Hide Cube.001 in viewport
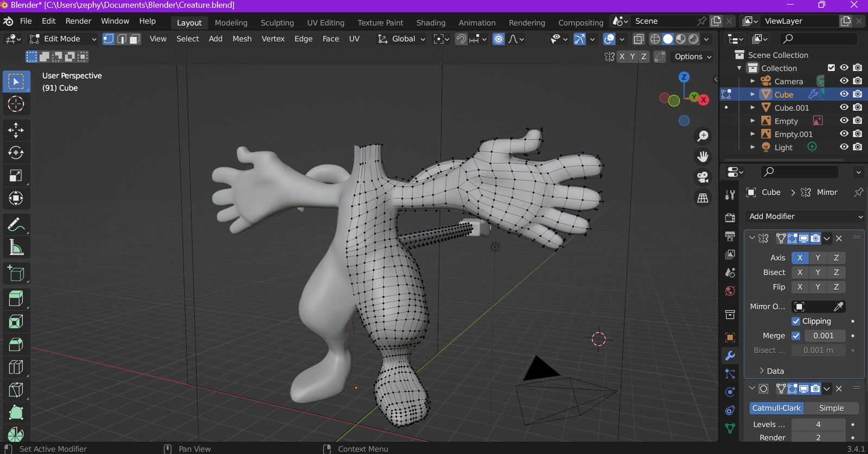This screenshot has height=454, width=868. [x=844, y=108]
